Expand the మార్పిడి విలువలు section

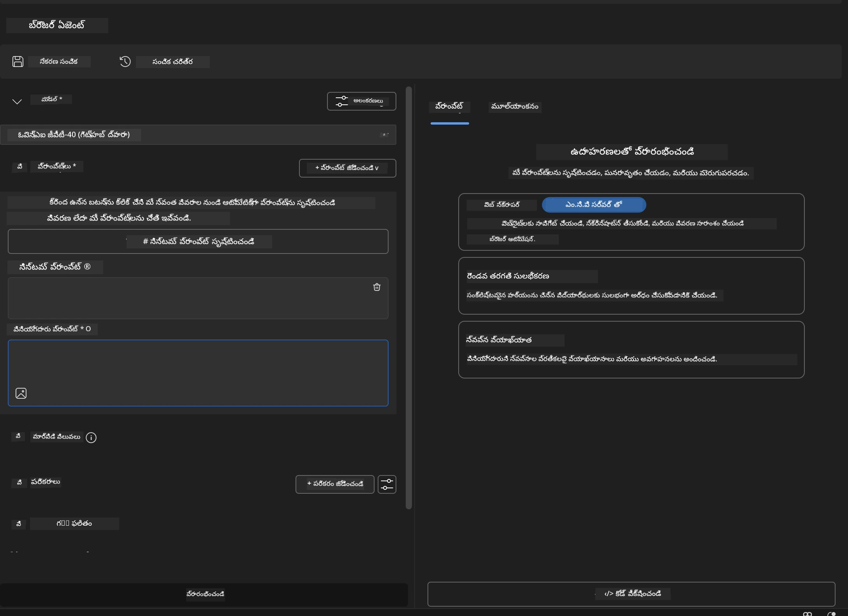click(18, 436)
